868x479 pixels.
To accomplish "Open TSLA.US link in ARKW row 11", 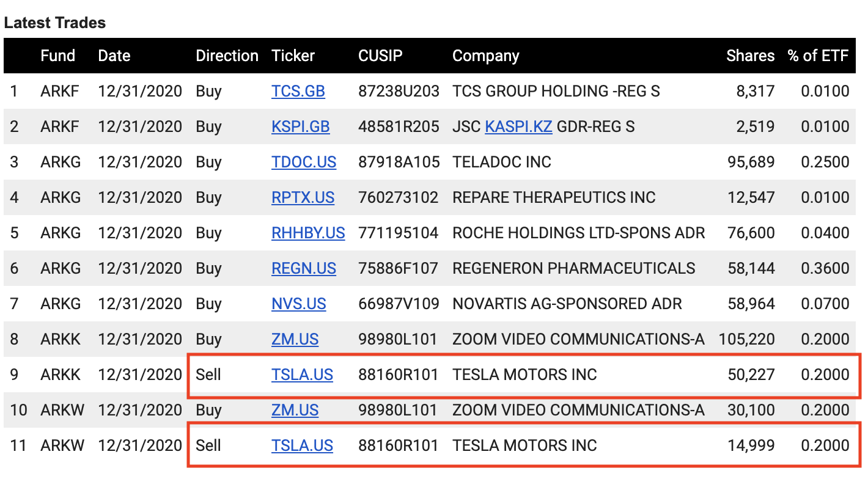I will click(302, 446).
